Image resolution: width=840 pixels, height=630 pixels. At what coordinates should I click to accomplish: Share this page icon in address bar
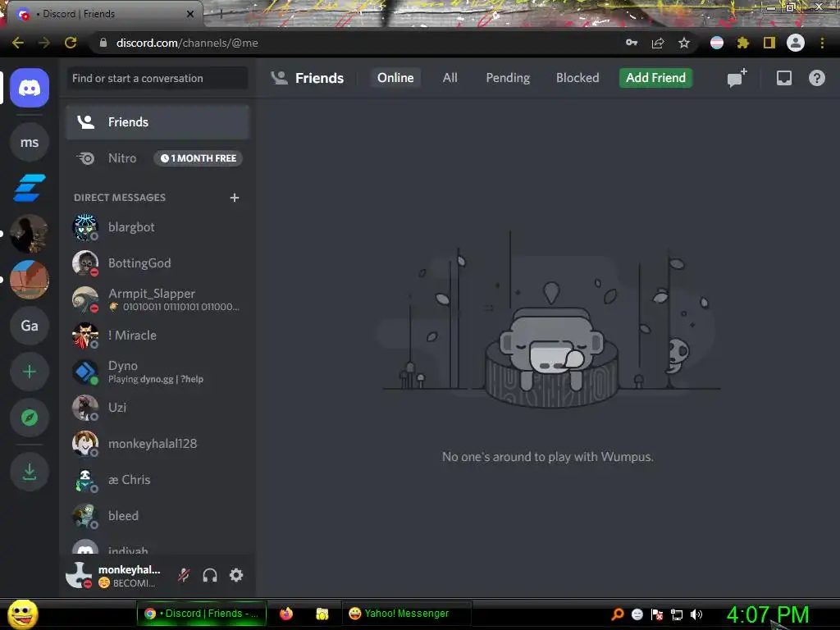pos(658,43)
